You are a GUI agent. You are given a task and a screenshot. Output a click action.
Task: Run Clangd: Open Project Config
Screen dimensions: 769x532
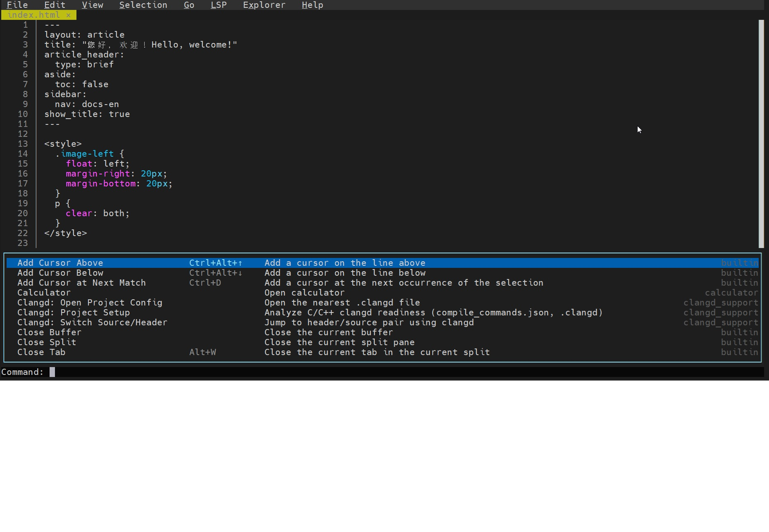click(90, 303)
